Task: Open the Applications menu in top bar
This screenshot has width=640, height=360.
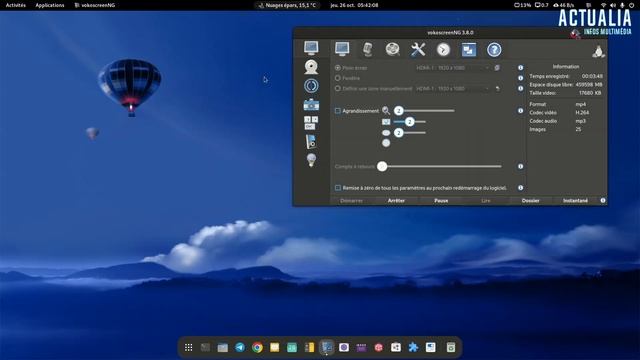Action: 50,5
